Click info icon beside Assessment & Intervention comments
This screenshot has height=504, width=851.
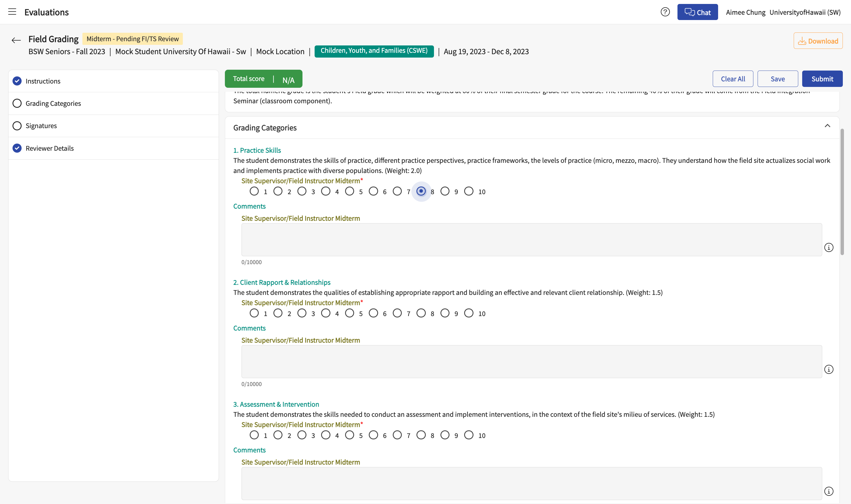pyautogui.click(x=829, y=491)
